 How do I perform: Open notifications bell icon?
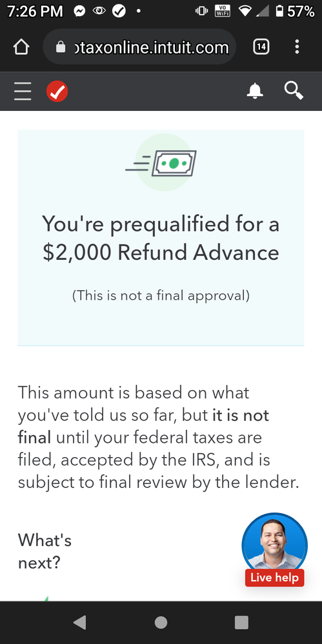(x=255, y=91)
